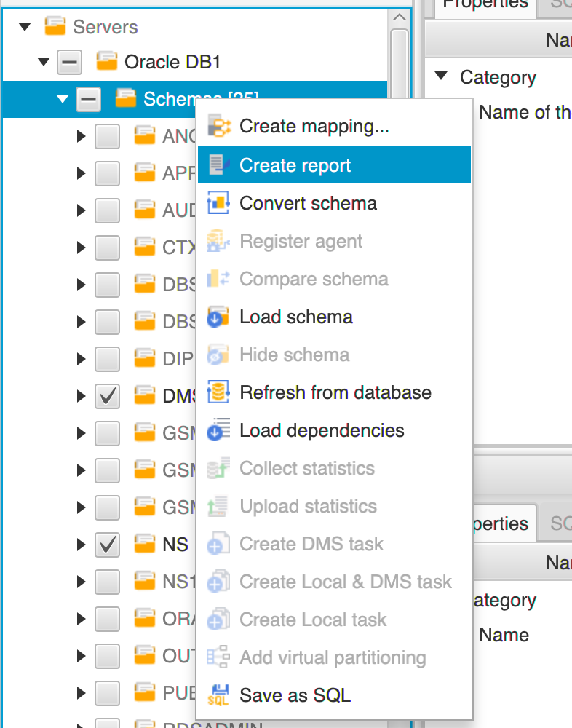Expand the NS schema node
The image size is (572, 728).
click(x=82, y=545)
